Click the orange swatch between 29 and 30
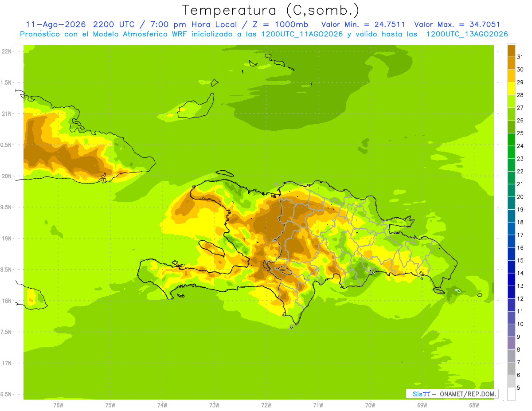This screenshot has width=532, height=411. (x=511, y=76)
